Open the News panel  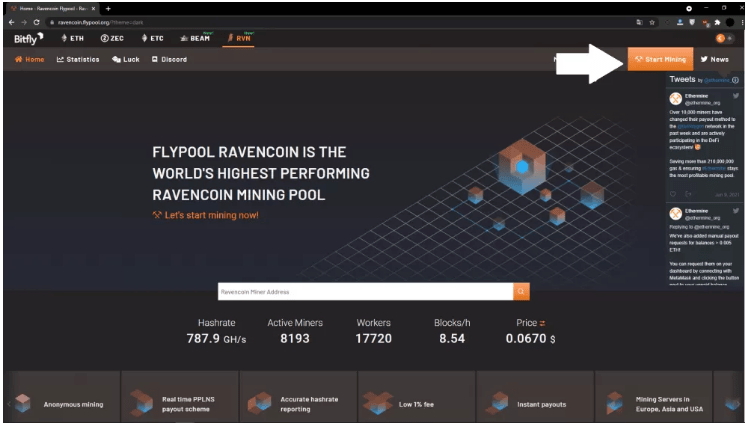715,60
